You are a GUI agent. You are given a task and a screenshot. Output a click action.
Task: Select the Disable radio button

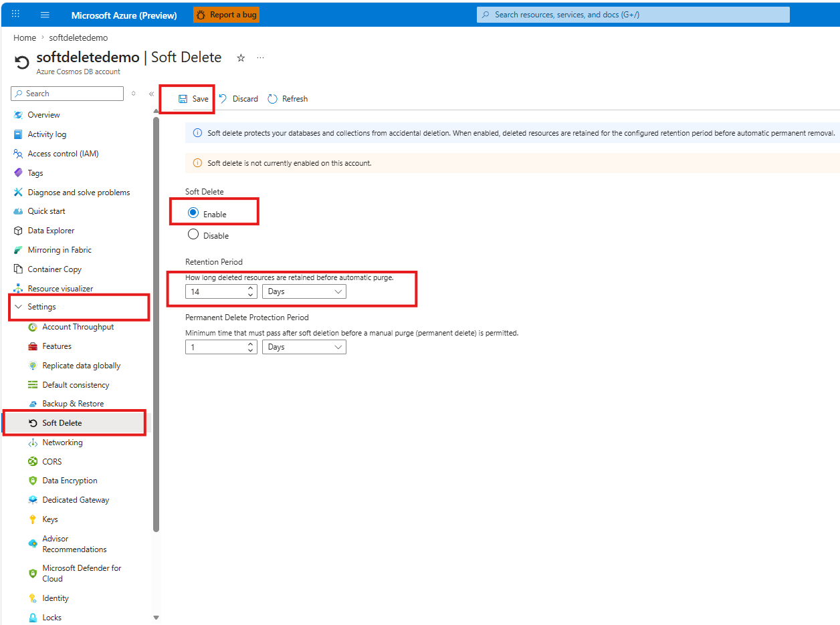pyautogui.click(x=193, y=235)
